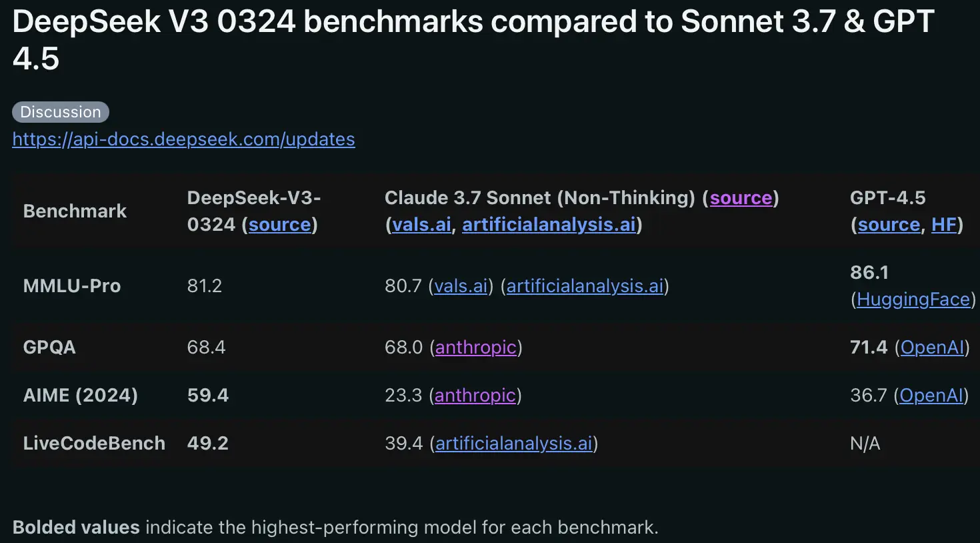Open artificialanalysis.ai link in LiveCodeBench row

513,444
